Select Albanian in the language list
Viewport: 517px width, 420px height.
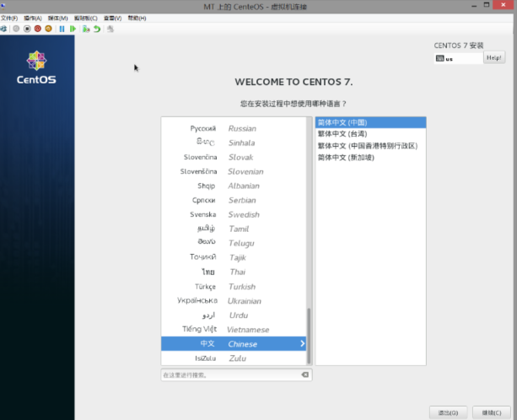[234, 186]
